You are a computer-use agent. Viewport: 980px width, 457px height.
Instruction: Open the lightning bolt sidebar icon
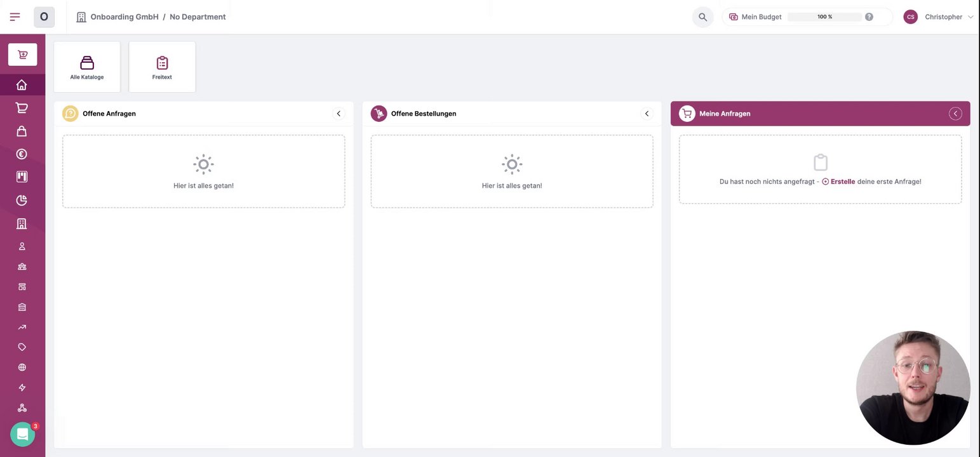[x=22, y=388]
